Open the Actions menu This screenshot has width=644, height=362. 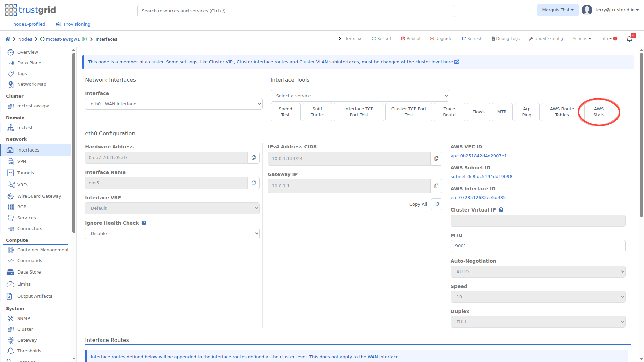pos(581,39)
